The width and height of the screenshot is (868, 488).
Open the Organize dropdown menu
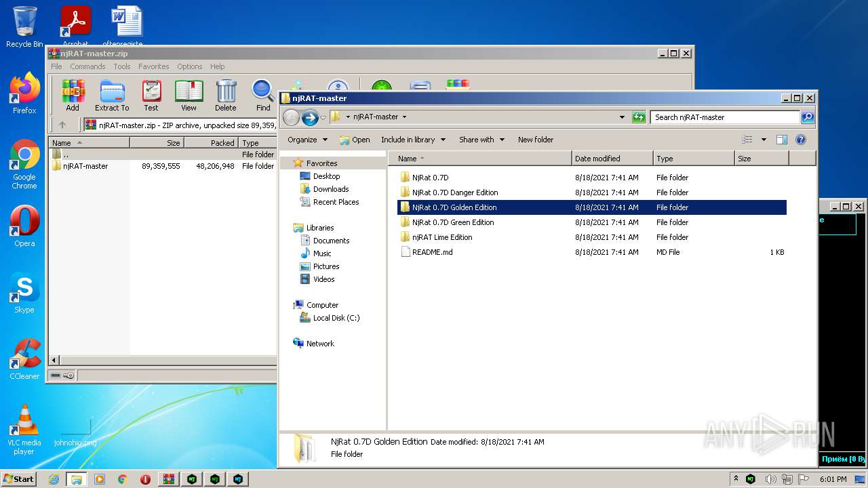(x=307, y=140)
